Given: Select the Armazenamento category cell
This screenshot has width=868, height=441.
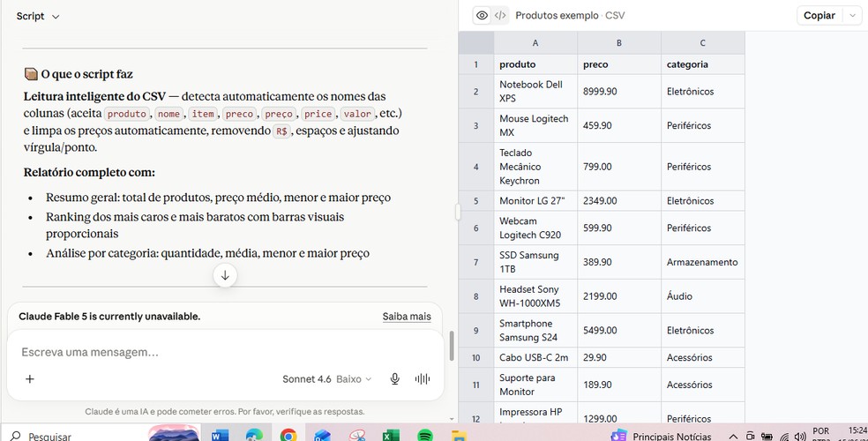Looking at the screenshot, I should coord(702,262).
